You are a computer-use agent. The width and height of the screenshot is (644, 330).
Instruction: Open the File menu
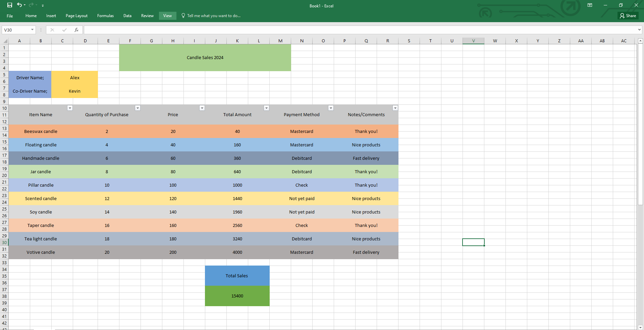point(10,16)
